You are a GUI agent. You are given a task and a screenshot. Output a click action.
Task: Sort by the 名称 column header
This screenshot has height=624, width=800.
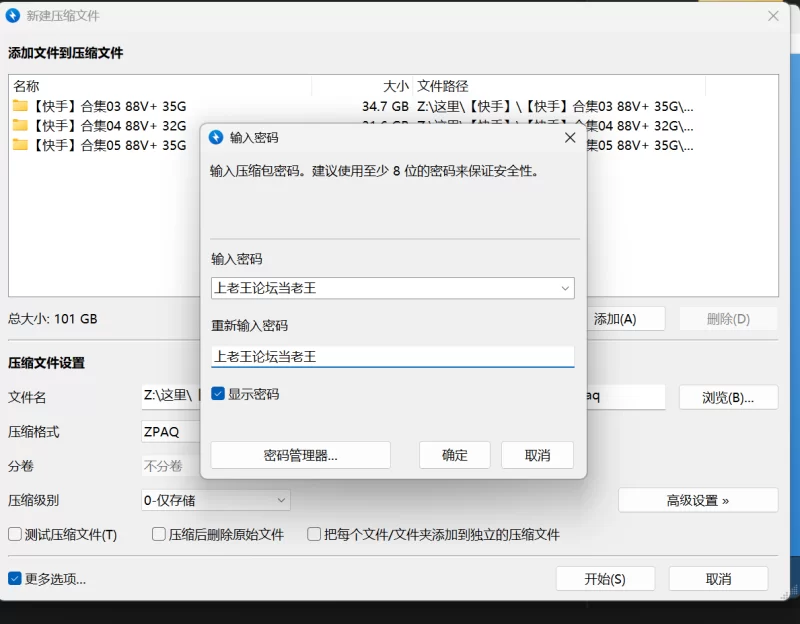click(x=160, y=86)
